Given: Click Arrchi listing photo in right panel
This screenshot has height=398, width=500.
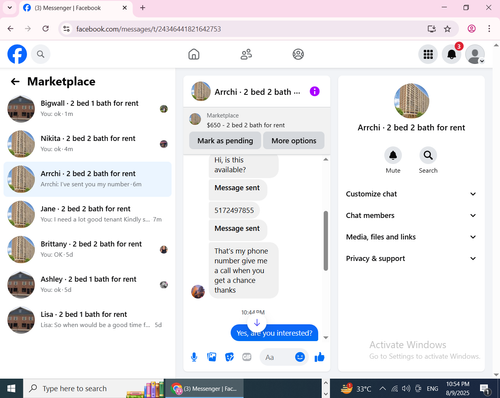Looking at the screenshot, I should point(411,101).
